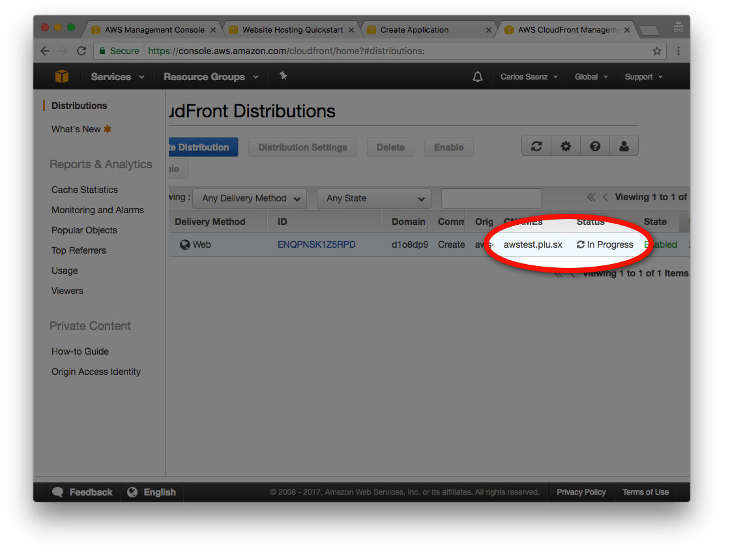Click the AWS cube logo icon

tap(62, 76)
